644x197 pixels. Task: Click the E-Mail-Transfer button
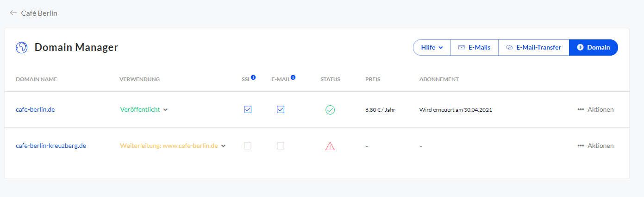[533, 47]
